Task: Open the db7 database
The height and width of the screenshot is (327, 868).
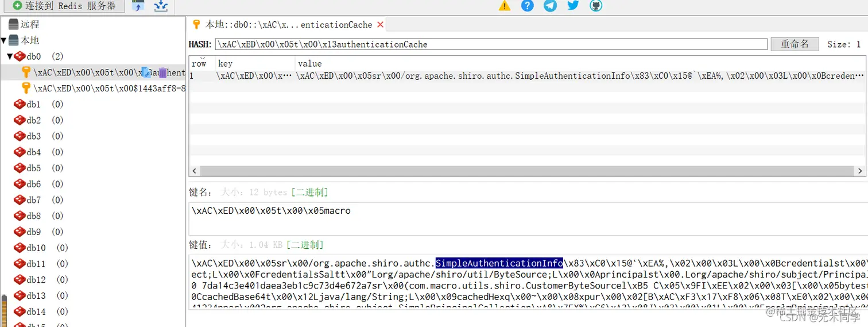Action: coord(34,200)
